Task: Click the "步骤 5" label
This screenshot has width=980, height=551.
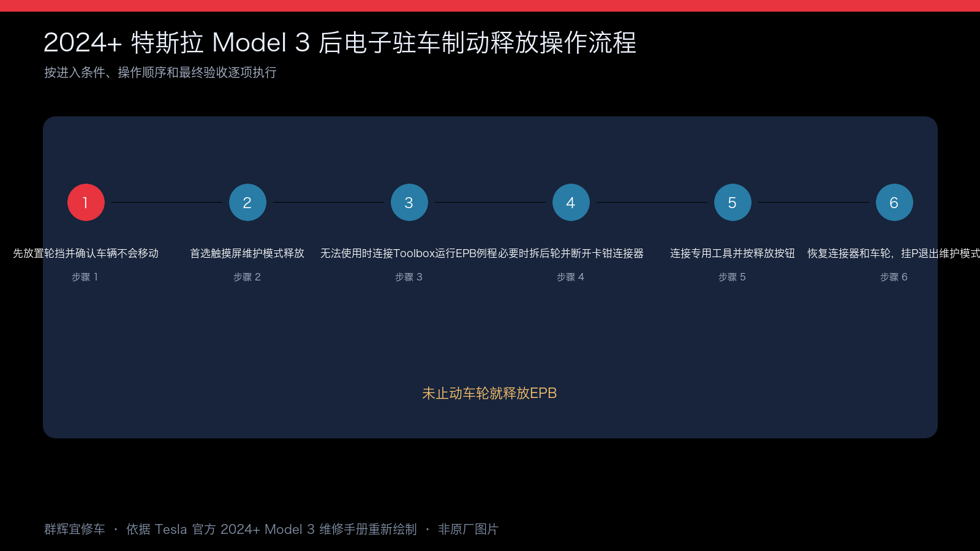Action: (733, 277)
